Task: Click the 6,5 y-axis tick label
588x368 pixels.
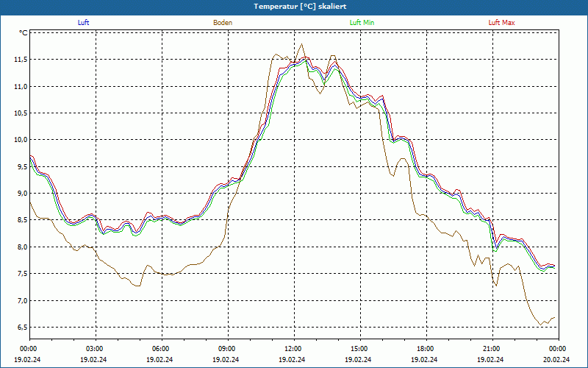Action: coord(20,328)
